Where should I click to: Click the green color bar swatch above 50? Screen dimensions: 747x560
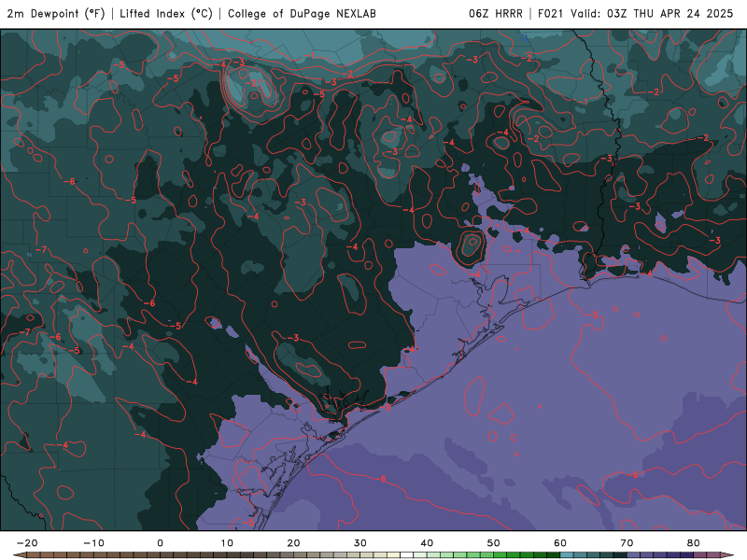point(500,555)
